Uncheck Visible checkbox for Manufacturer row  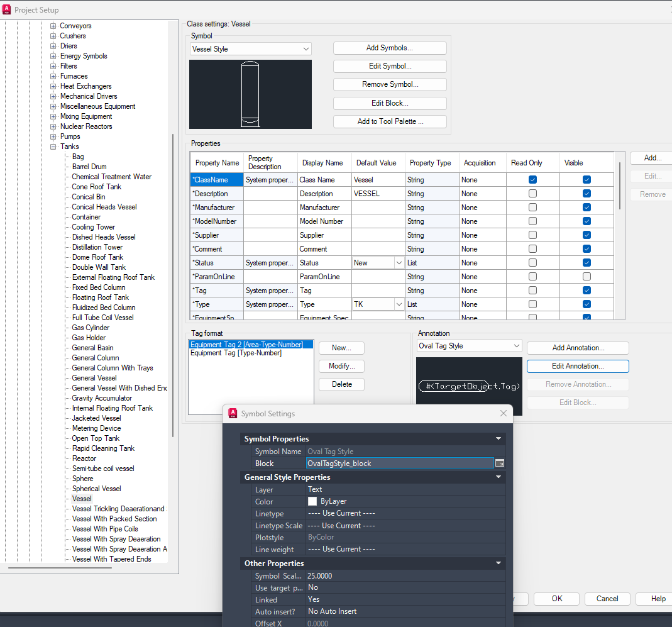(587, 208)
